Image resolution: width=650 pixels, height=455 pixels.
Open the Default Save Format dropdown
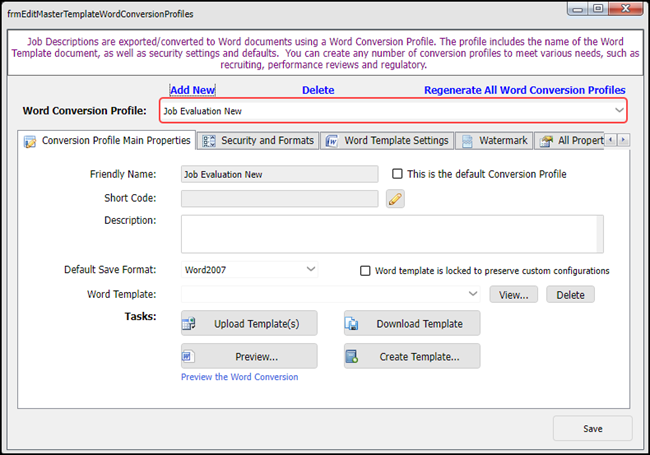(x=310, y=269)
